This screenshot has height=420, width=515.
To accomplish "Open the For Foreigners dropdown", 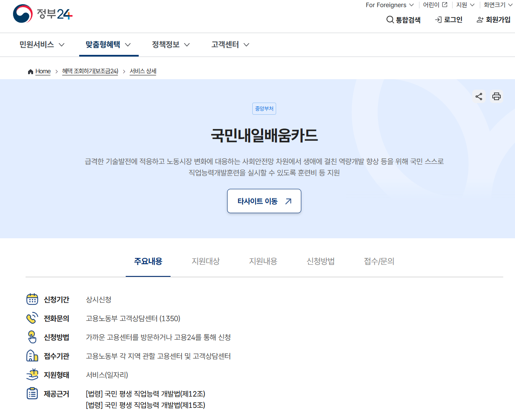I will point(390,5).
